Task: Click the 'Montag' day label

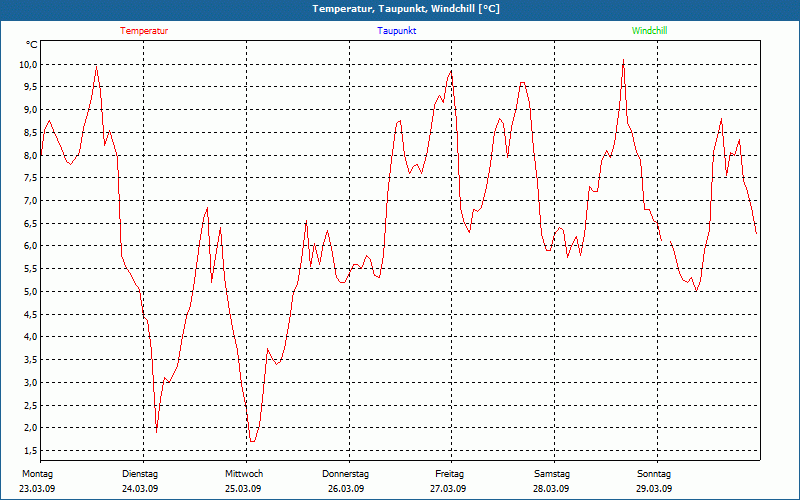Action: [x=37, y=474]
